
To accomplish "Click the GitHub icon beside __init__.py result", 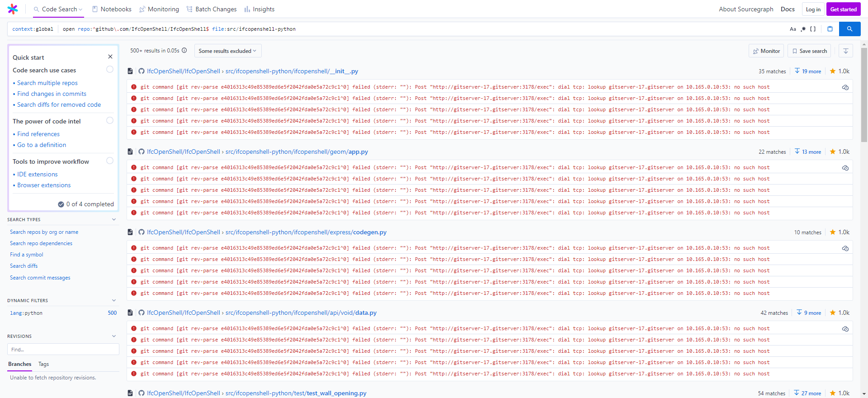I will pos(142,71).
